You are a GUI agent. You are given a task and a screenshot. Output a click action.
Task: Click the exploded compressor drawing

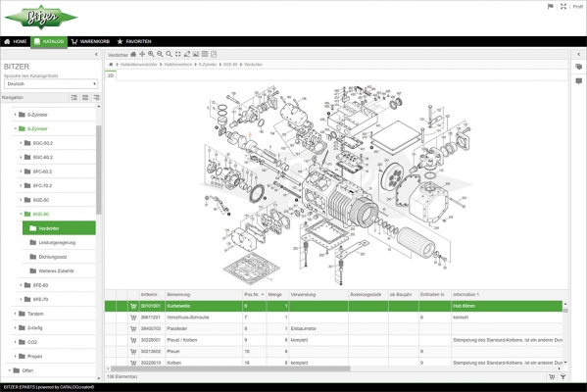(x=336, y=185)
